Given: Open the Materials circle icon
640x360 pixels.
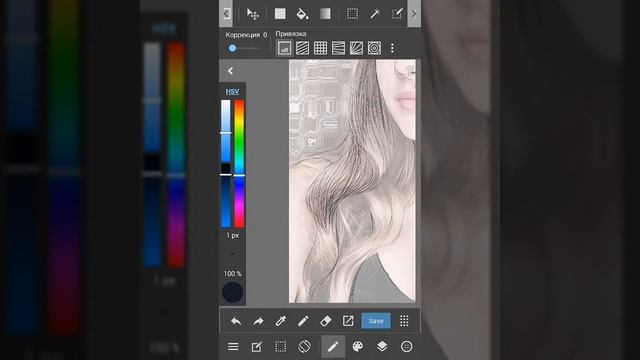Looking at the screenshot, I should click(407, 347).
